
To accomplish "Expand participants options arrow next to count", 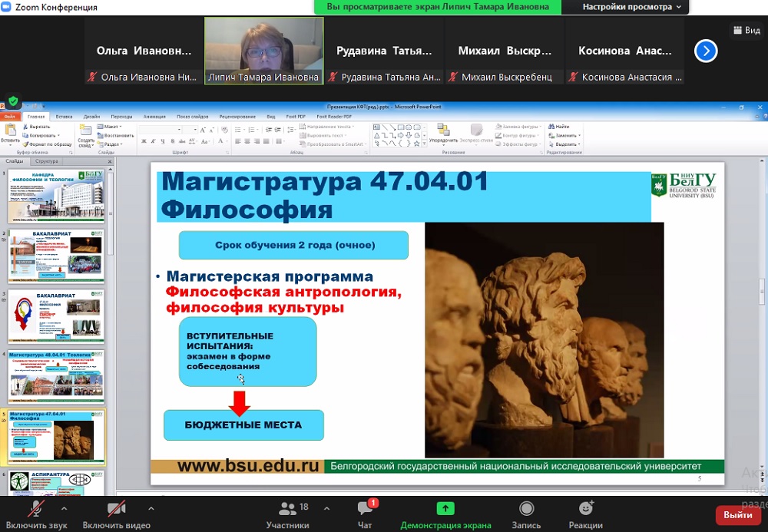I will (x=327, y=508).
